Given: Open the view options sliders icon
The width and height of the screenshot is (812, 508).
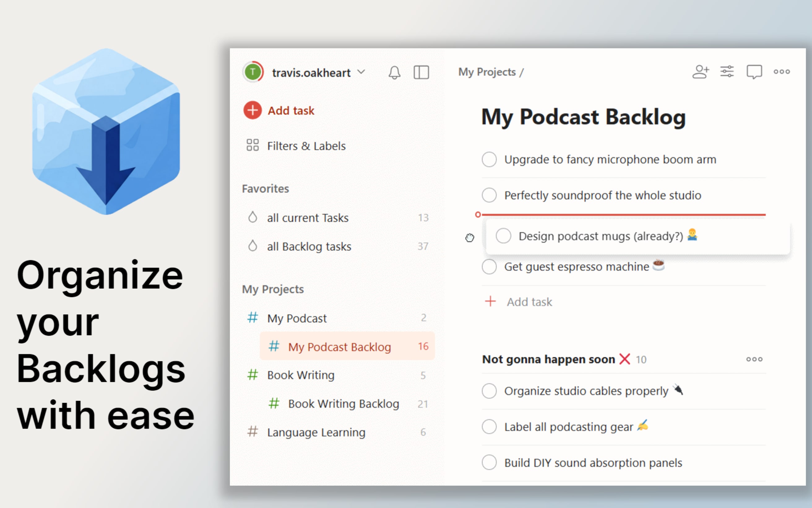Looking at the screenshot, I should point(727,72).
